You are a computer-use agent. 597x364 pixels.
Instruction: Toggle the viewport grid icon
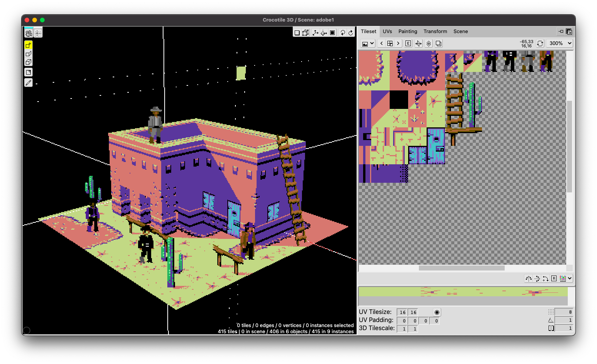coord(38,33)
